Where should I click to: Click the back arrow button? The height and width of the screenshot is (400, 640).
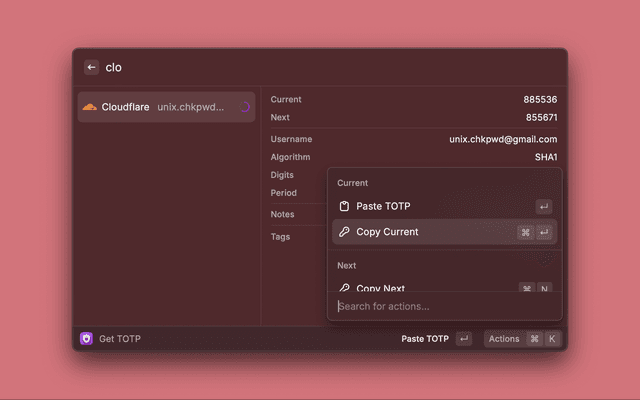click(91, 68)
